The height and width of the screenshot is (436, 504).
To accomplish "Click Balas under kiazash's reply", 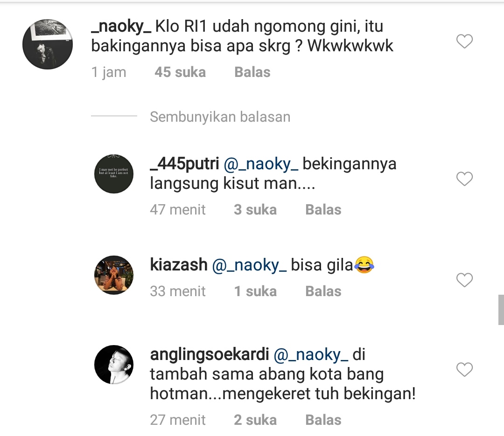I will coord(323,291).
